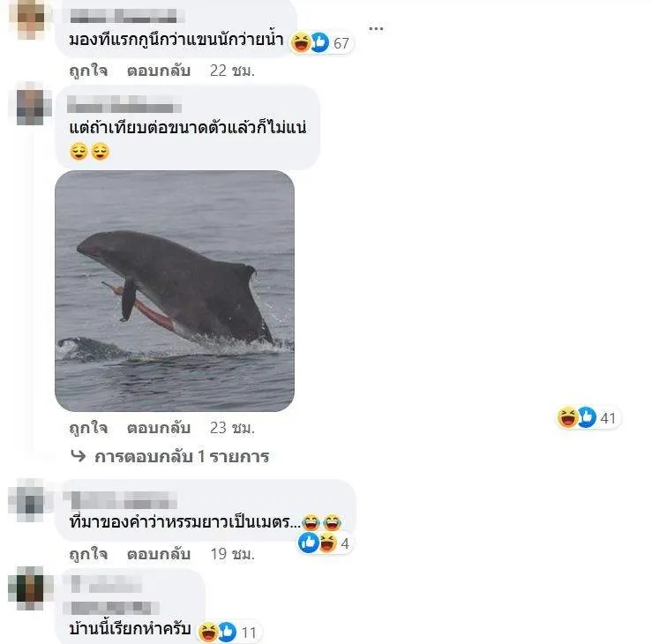Reply to the comment from 22 ชม.
This screenshot has width=652, height=644.
159,71
